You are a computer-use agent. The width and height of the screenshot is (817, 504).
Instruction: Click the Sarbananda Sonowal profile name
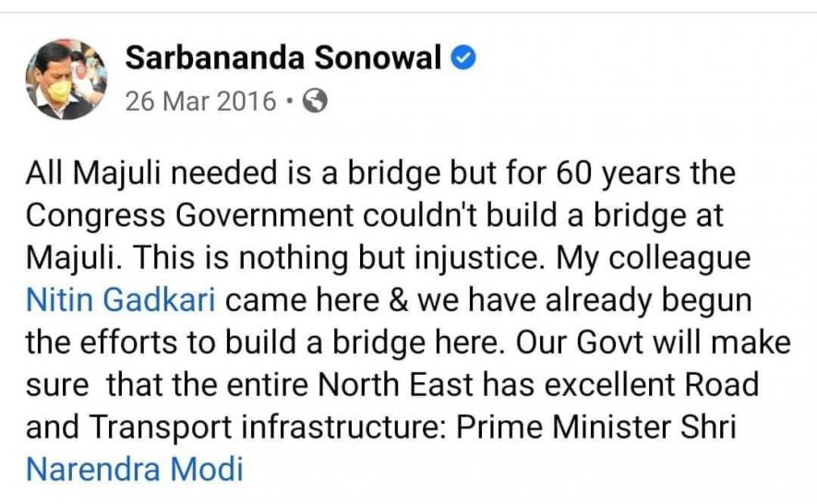point(283,59)
